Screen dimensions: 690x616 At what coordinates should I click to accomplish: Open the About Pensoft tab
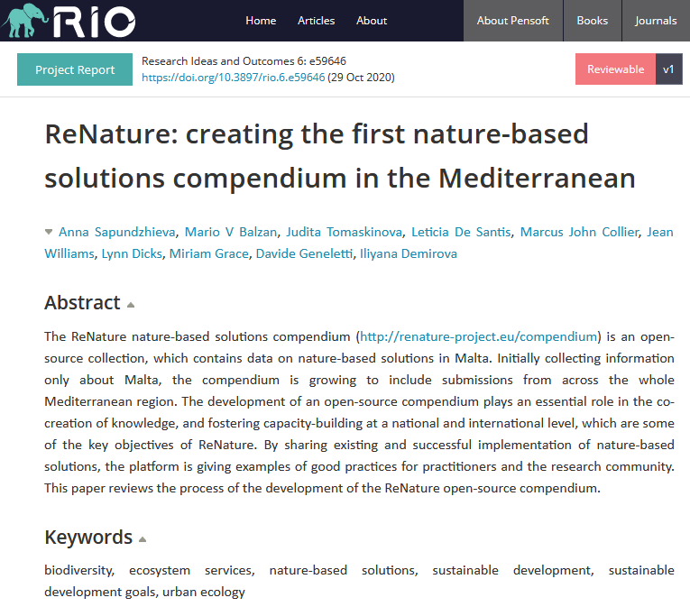[x=513, y=21]
